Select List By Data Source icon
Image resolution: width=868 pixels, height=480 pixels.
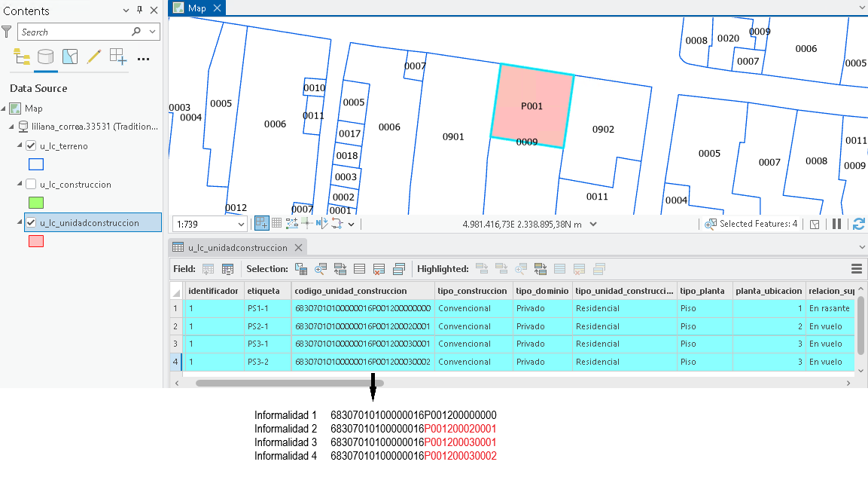pos(45,57)
